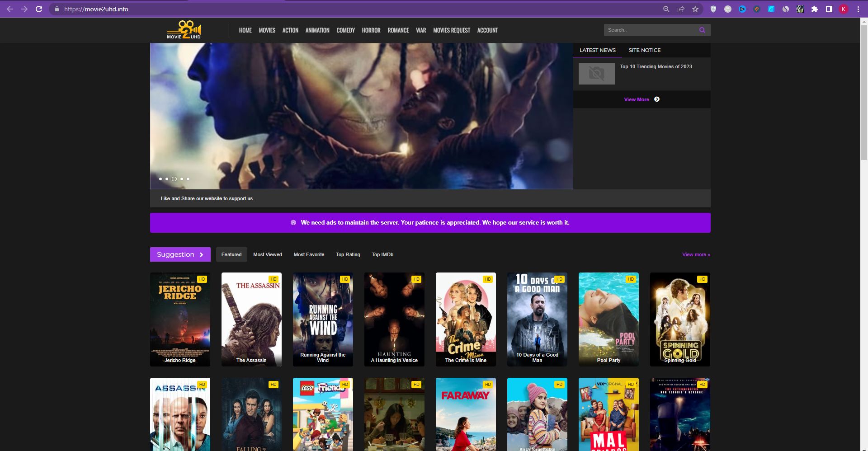
Task: Open Running Against the Wind poster
Action: (323, 319)
